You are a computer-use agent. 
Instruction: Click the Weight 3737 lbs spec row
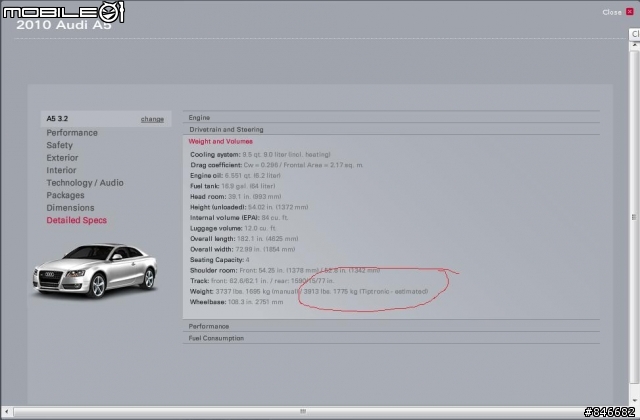point(309,292)
